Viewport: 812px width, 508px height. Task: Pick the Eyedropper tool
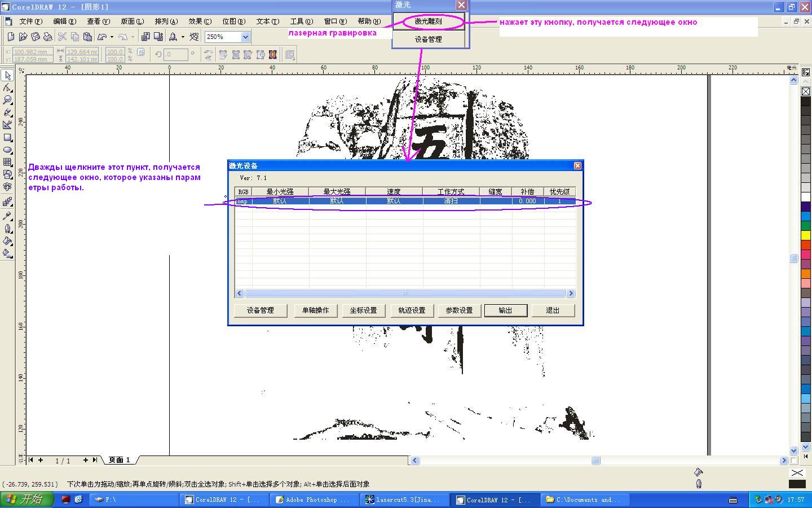(7, 216)
